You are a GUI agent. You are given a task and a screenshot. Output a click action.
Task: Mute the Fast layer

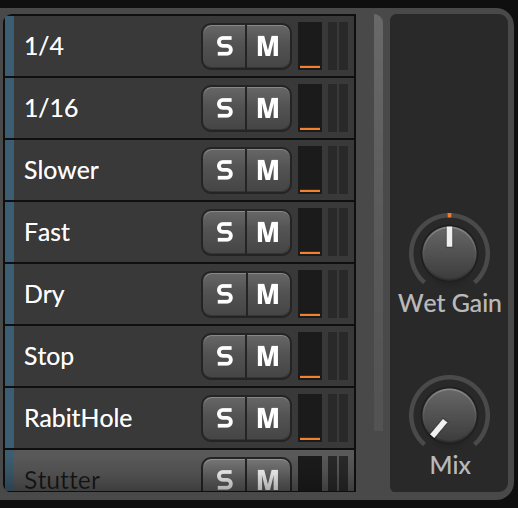pos(268,232)
